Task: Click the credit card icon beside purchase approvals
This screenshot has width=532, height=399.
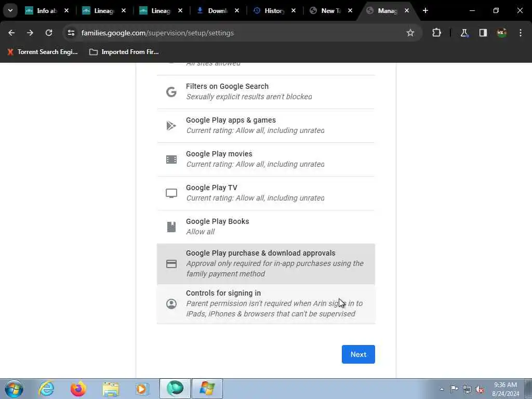Action: pyautogui.click(x=171, y=264)
